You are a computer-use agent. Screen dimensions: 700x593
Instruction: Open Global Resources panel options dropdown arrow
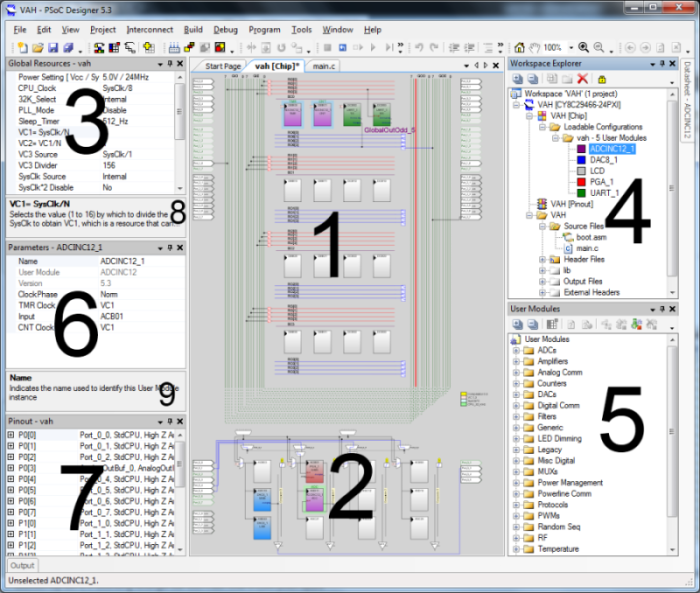pyautogui.click(x=160, y=64)
